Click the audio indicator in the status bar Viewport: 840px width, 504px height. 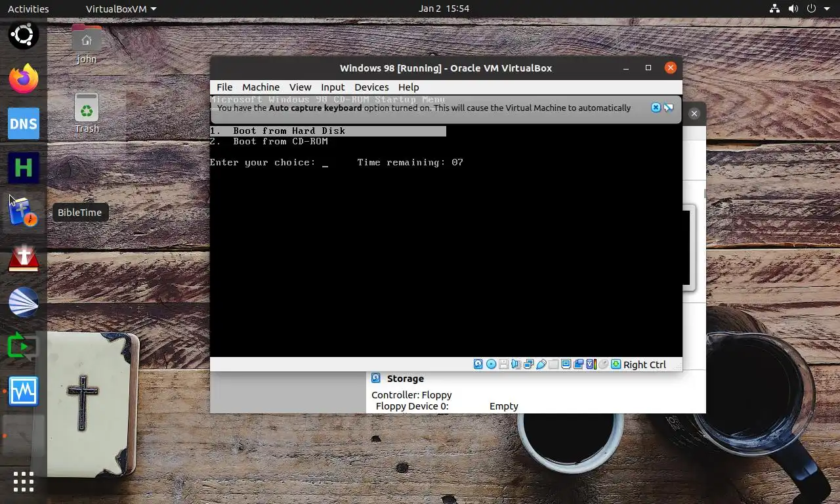click(x=516, y=364)
